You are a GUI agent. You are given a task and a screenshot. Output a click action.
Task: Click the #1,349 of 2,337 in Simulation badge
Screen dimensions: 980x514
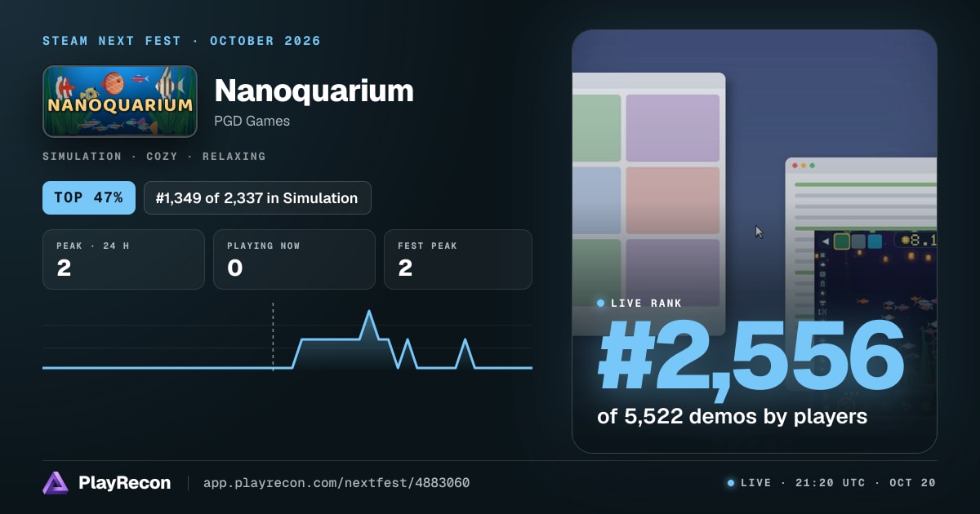coord(256,197)
